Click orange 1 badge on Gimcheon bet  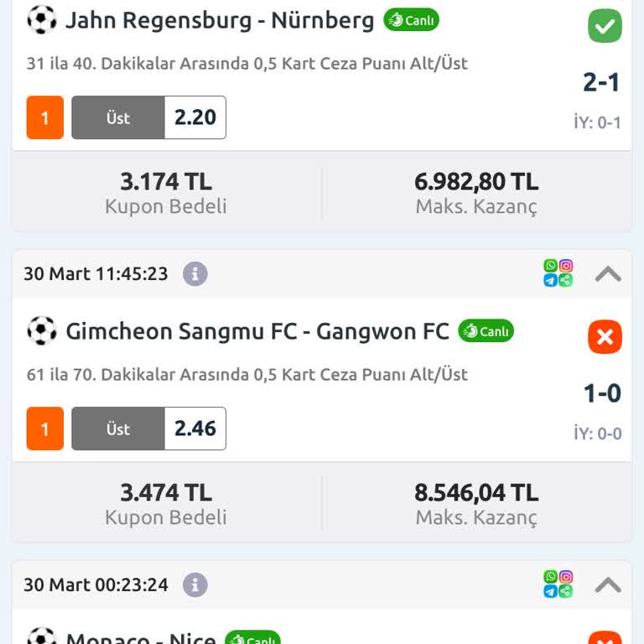point(45,428)
